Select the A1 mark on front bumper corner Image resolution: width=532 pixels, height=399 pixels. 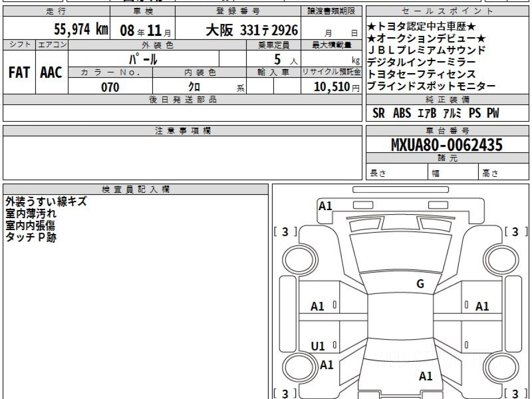point(325,206)
